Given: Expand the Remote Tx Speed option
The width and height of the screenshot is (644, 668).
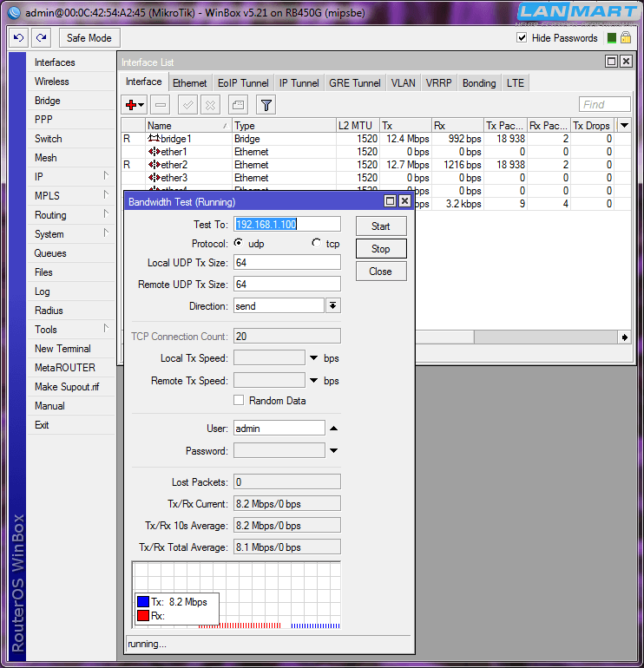Looking at the screenshot, I should (x=313, y=380).
